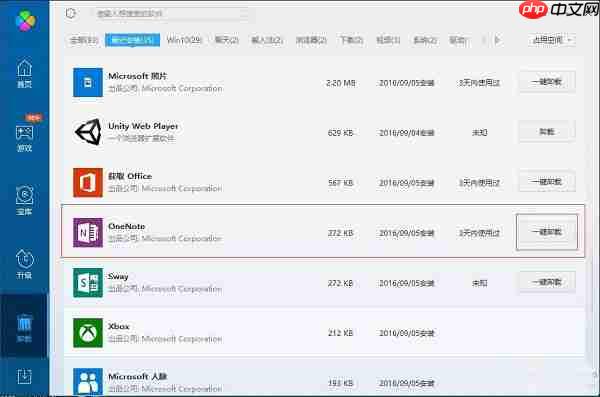Switch to the 视频(1) tab
Viewport: 600px width, 397px height.
pos(388,40)
